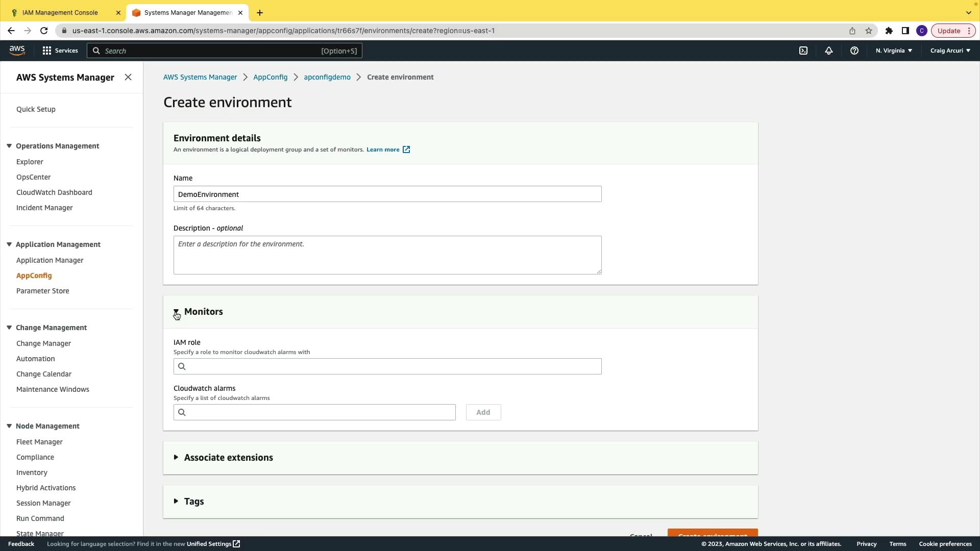Collapse the Monitors section
This screenshot has height=551, width=980.
point(176,312)
